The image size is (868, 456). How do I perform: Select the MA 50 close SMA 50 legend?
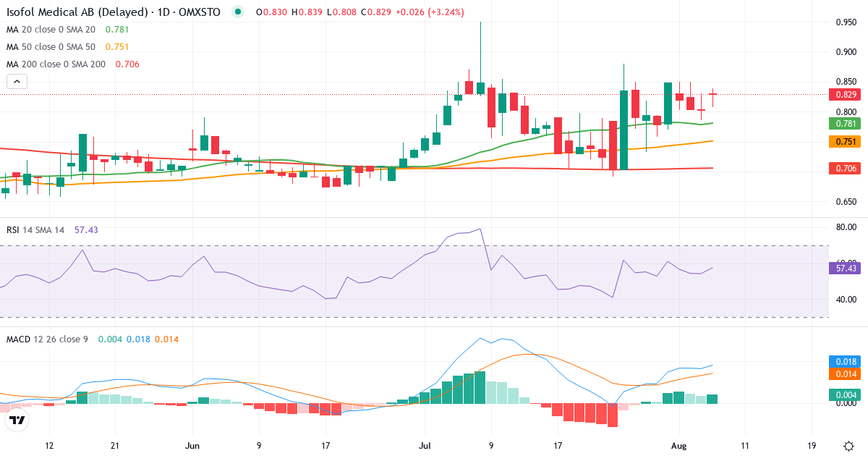[53, 46]
